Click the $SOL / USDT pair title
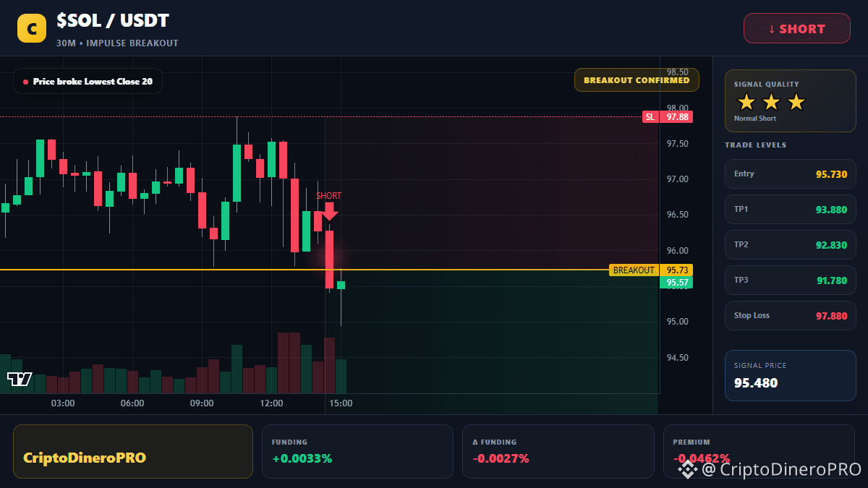Viewport: 868px width, 488px height. [x=113, y=22]
